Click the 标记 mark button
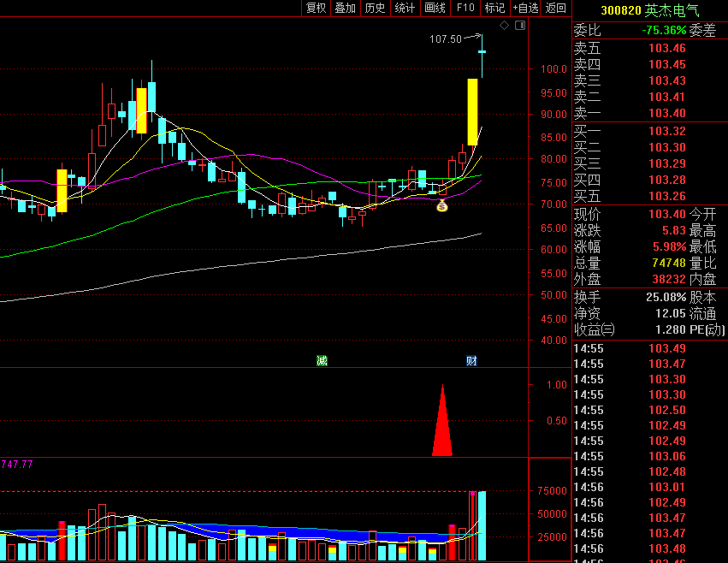Viewport: 728px width, 563px height. coord(495,8)
